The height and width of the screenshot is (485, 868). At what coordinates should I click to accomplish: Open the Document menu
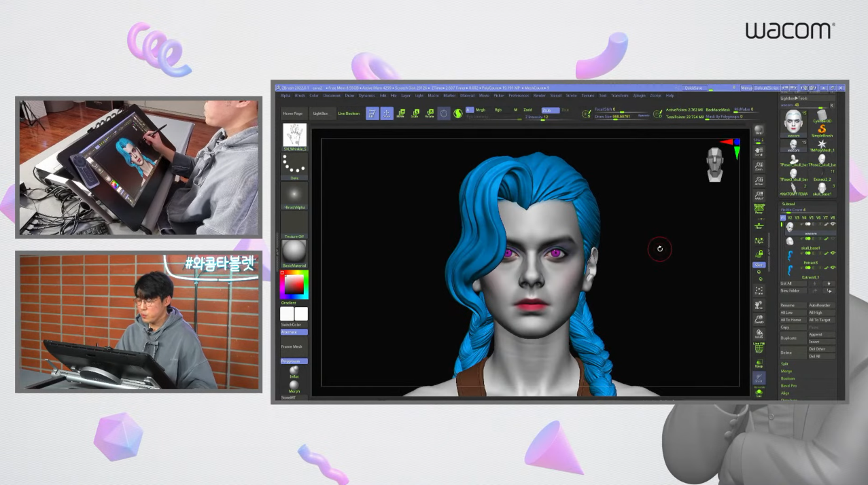(332, 95)
